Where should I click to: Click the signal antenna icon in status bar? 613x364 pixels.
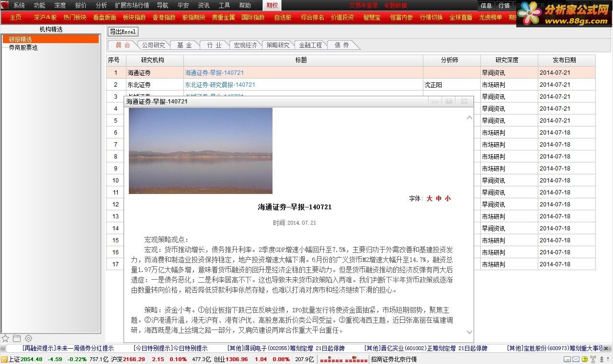(x=592, y=359)
